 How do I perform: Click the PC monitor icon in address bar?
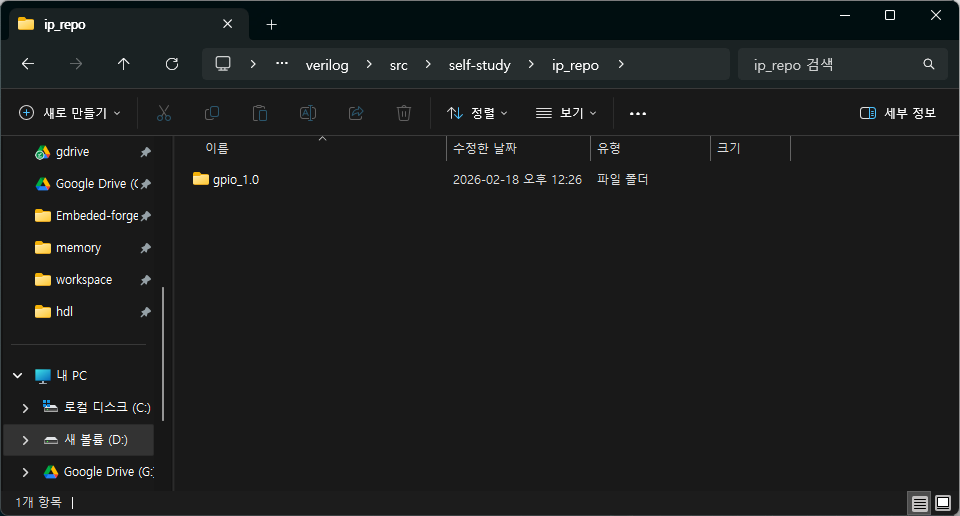pos(223,64)
